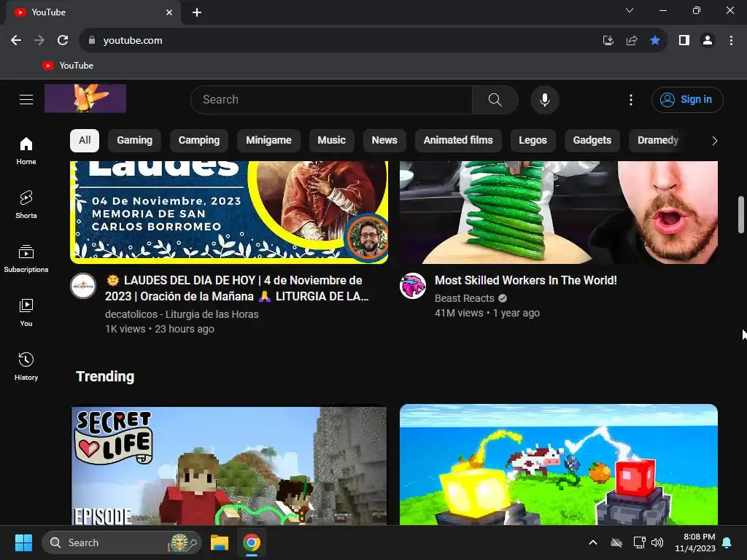
Task: Open File Explorer from the taskbar
Action: tap(220, 542)
